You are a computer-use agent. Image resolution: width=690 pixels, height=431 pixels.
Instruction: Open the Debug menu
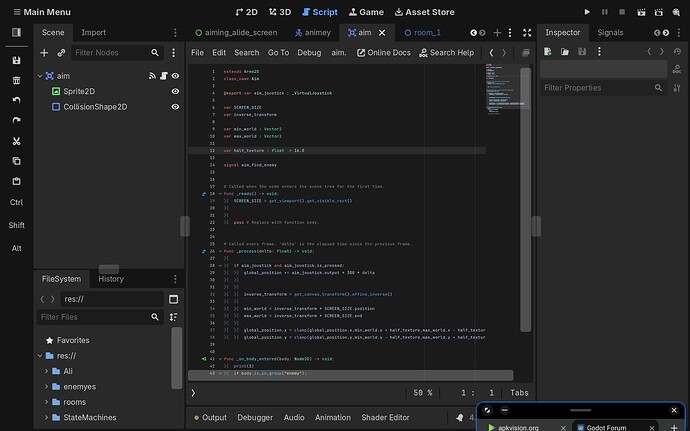click(309, 52)
